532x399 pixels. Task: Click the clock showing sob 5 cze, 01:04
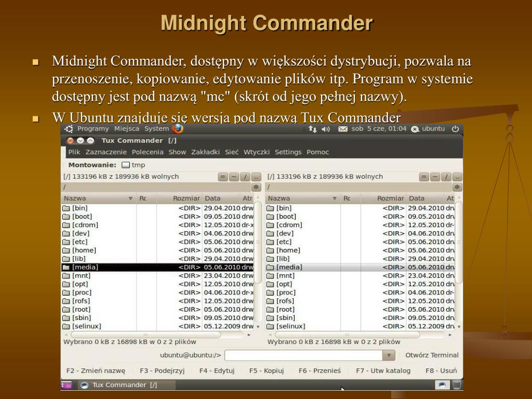tap(379, 129)
